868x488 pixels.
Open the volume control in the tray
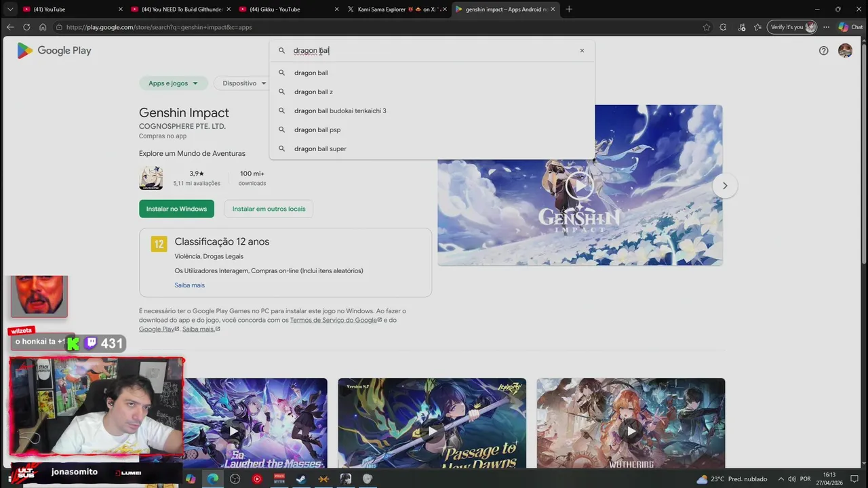tap(791, 479)
